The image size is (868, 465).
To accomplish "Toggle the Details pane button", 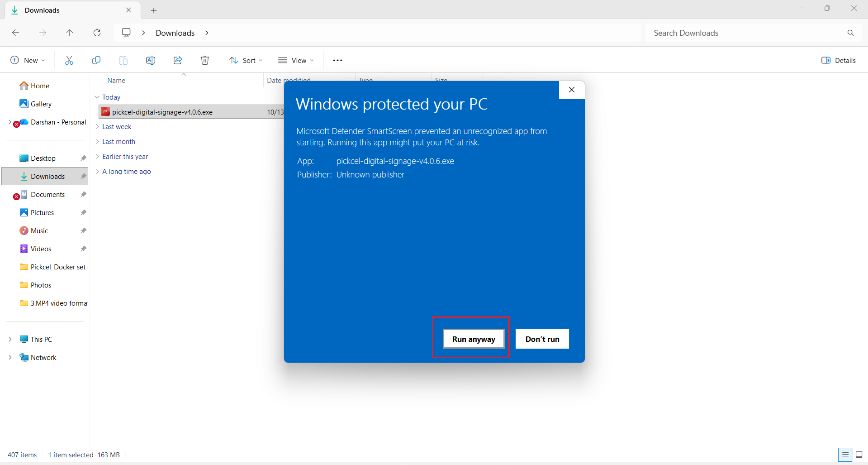I will click(838, 60).
